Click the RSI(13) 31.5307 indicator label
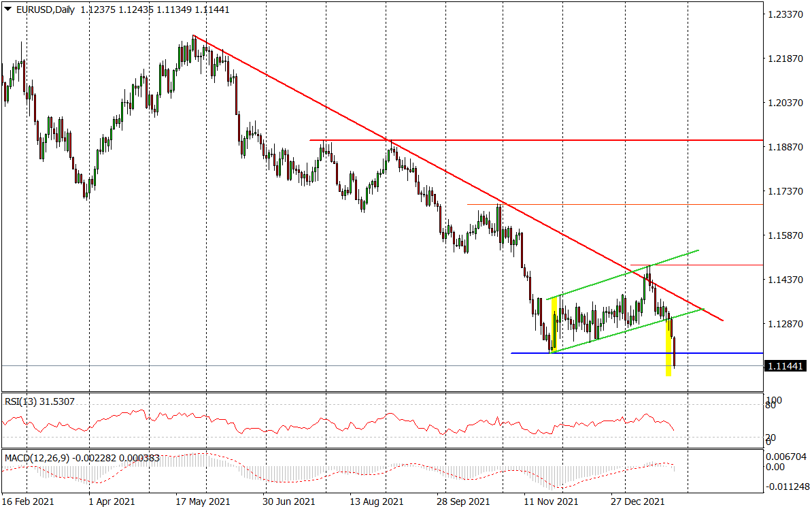Image resolution: width=812 pixels, height=511 pixels. coord(39,401)
